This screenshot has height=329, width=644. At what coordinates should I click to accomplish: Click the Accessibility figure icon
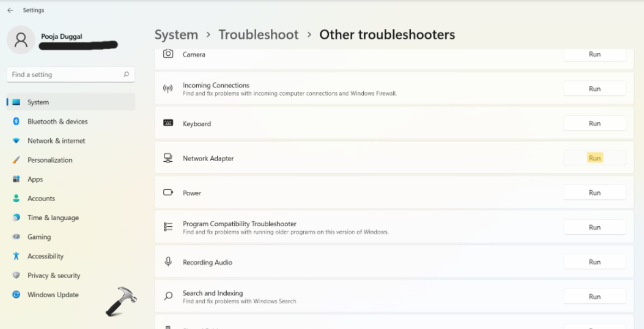[x=16, y=256]
